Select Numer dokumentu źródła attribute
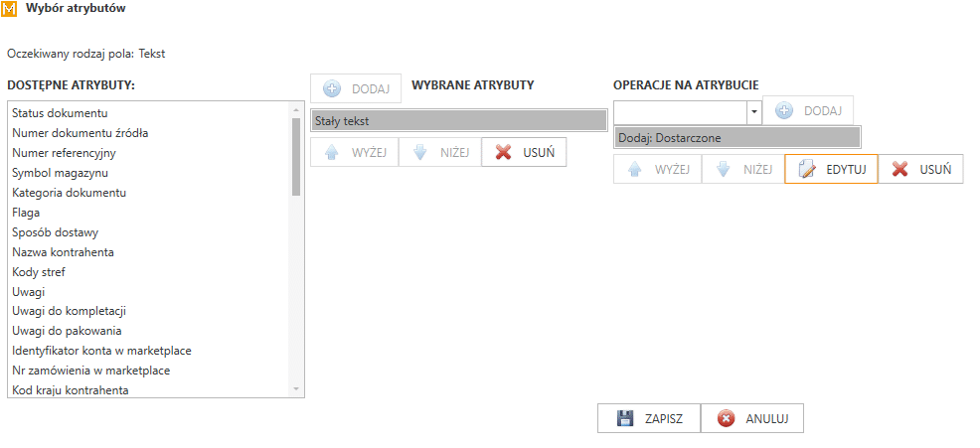The width and height of the screenshot is (980, 448). click(150, 133)
